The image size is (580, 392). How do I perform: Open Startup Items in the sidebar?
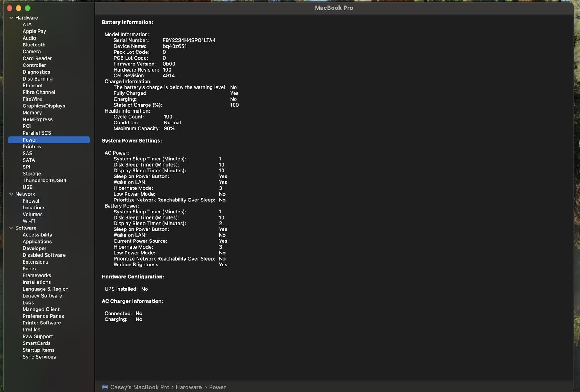point(38,350)
